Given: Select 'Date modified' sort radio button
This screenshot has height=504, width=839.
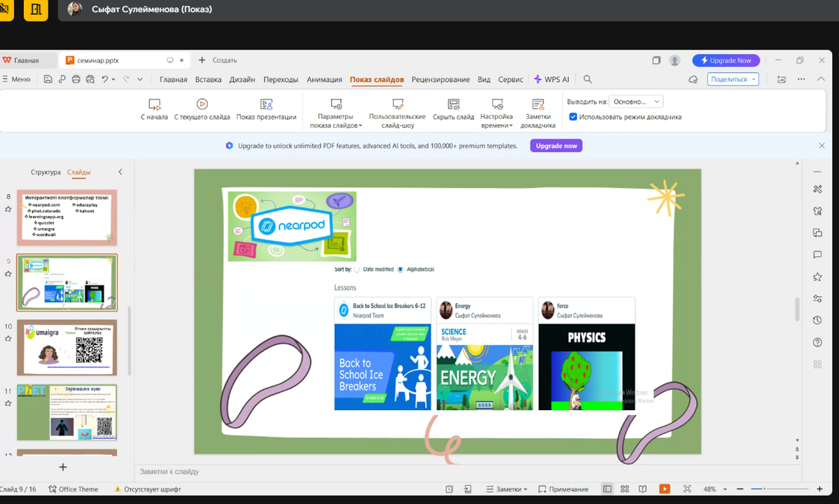Looking at the screenshot, I should (356, 269).
